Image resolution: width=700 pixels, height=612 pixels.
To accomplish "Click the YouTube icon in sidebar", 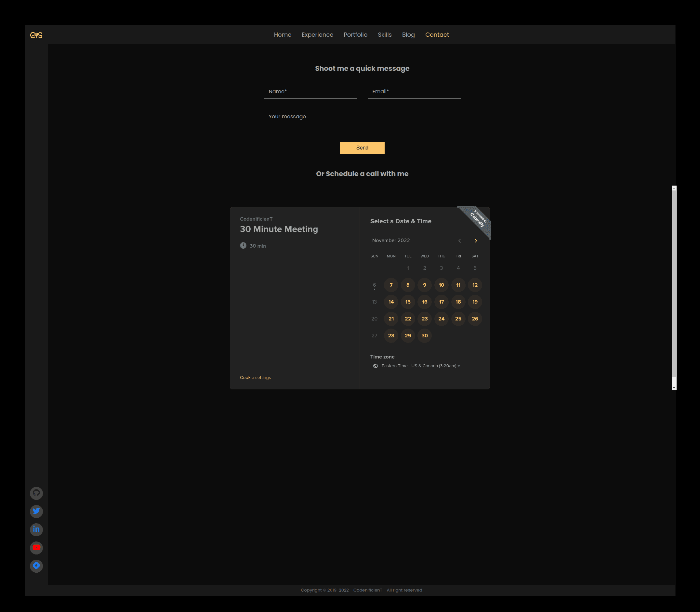I will [x=36, y=547].
